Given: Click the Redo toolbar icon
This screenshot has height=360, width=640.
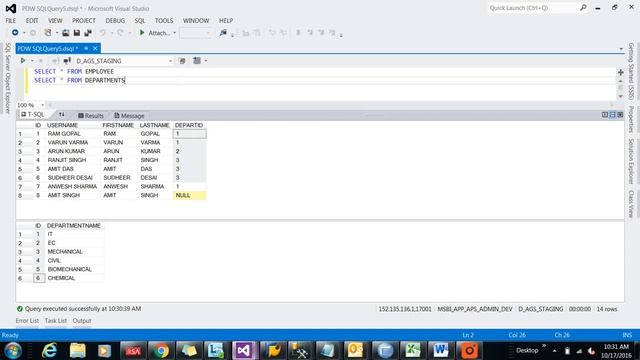Looking at the screenshot, I should [120, 33].
